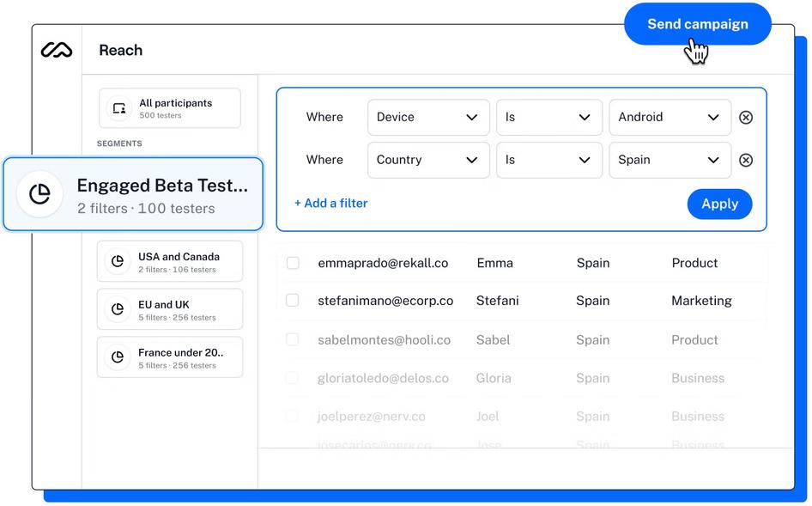812x506 pixels.
Task: Open the Android value dropdown
Action: click(x=670, y=118)
